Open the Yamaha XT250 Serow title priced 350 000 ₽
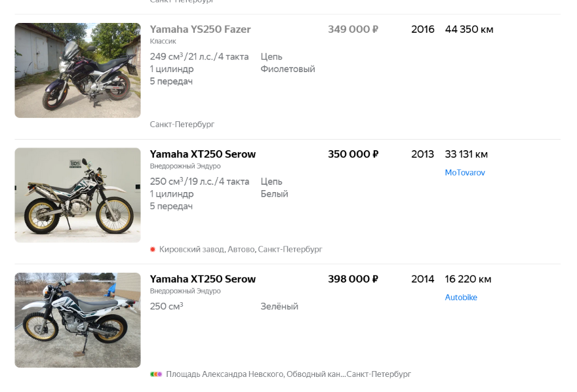Viewport: 577px width, 392px height. coord(203,154)
